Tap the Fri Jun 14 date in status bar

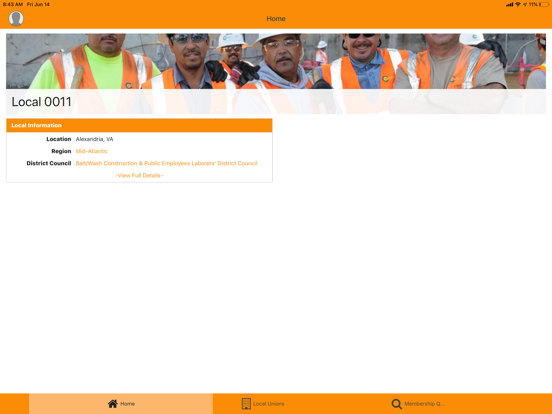click(x=38, y=4)
